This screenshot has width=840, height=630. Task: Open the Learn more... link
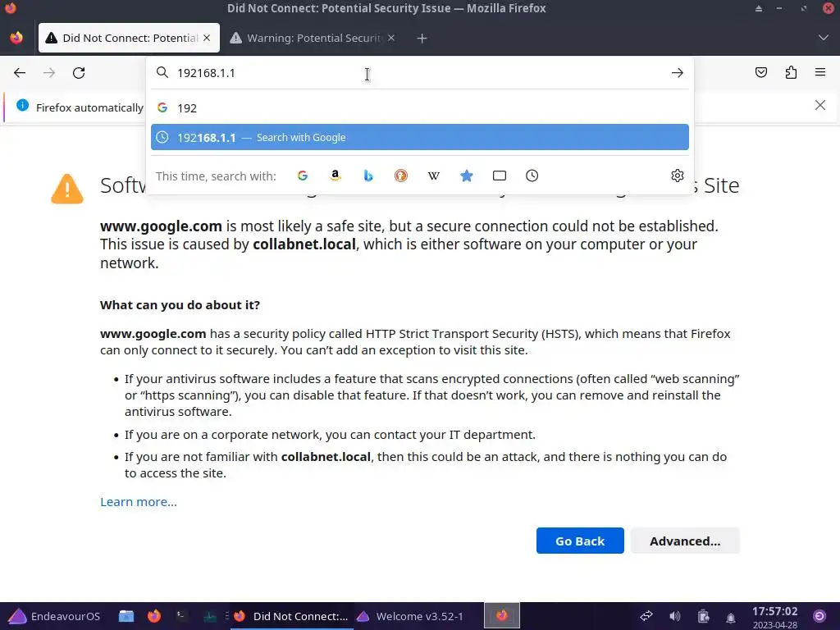(138, 502)
